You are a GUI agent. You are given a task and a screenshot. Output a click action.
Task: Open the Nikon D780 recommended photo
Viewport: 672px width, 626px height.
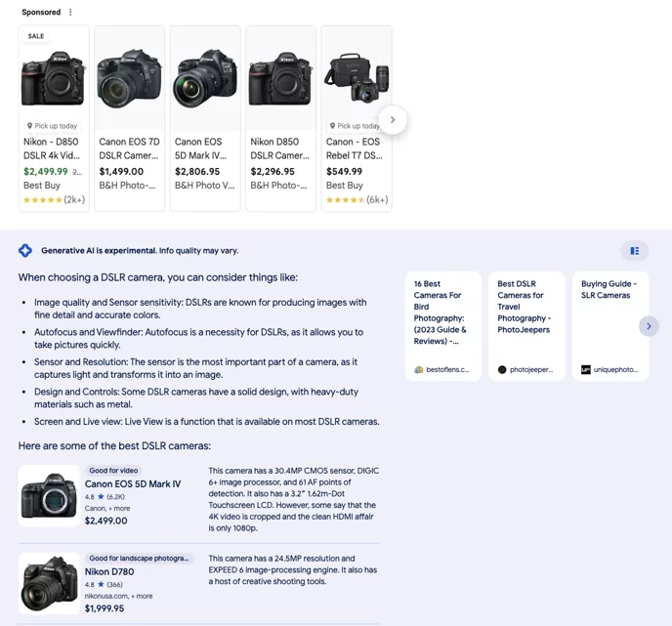coord(49,583)
